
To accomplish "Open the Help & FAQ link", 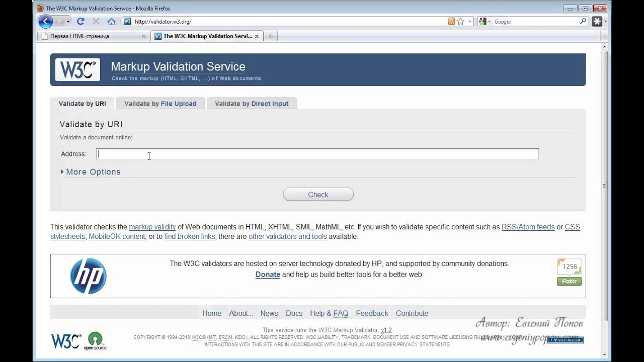I will tap(329, 313).
